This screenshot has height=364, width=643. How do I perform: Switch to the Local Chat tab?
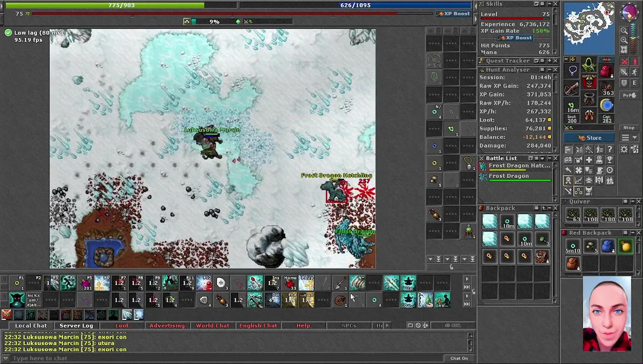point(31,326)
